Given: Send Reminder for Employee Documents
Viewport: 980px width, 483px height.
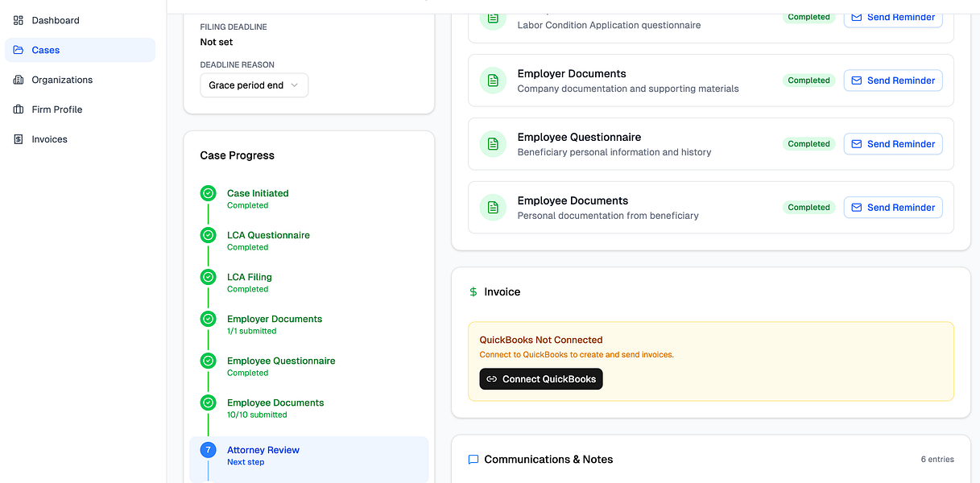Looking at the screenshot, I should [x=893, y=208].
